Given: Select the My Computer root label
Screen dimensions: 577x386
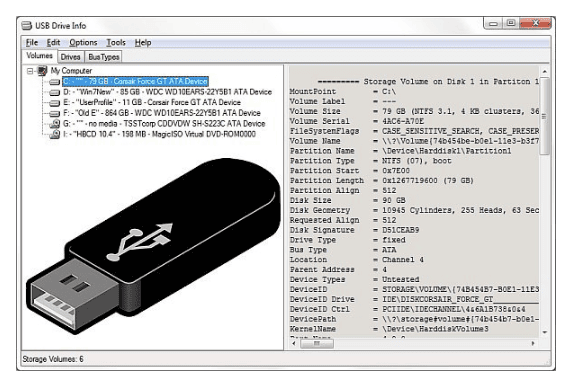Looking at the screenshot, I should pyautogui.click(x=71, y=71).
